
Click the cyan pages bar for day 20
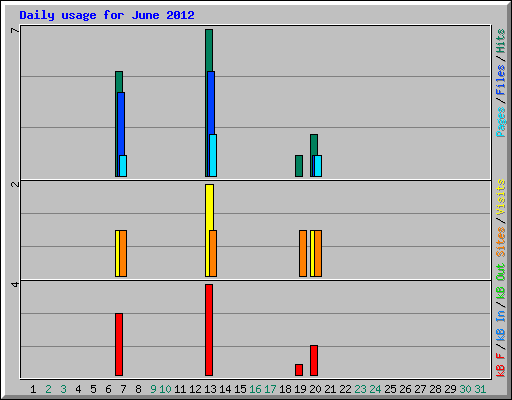318,166
